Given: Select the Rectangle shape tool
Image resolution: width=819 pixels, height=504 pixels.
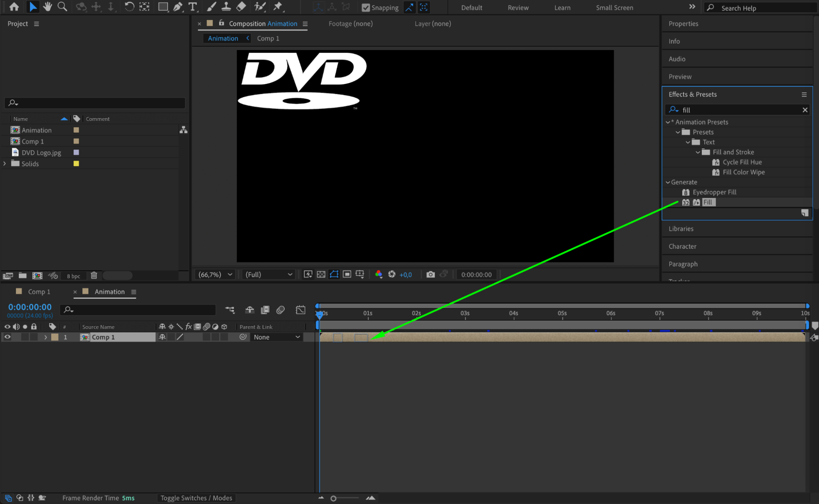Looking at the screenshot, I should click(163, 7).
